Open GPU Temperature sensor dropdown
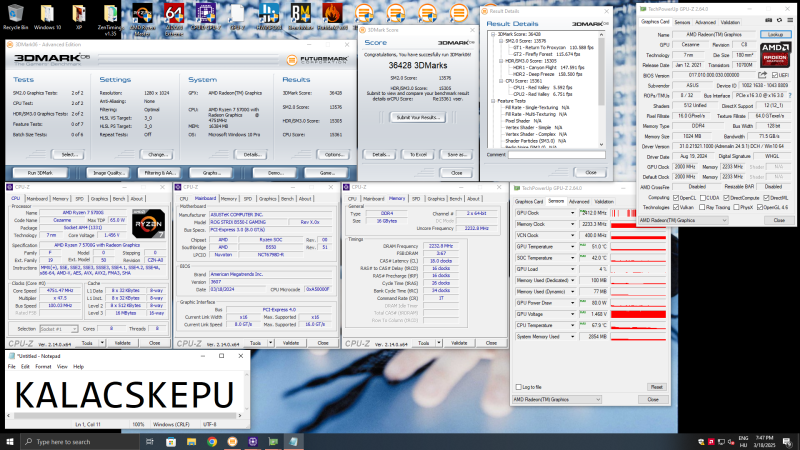 pyautogui.click(x=572, y=247)
